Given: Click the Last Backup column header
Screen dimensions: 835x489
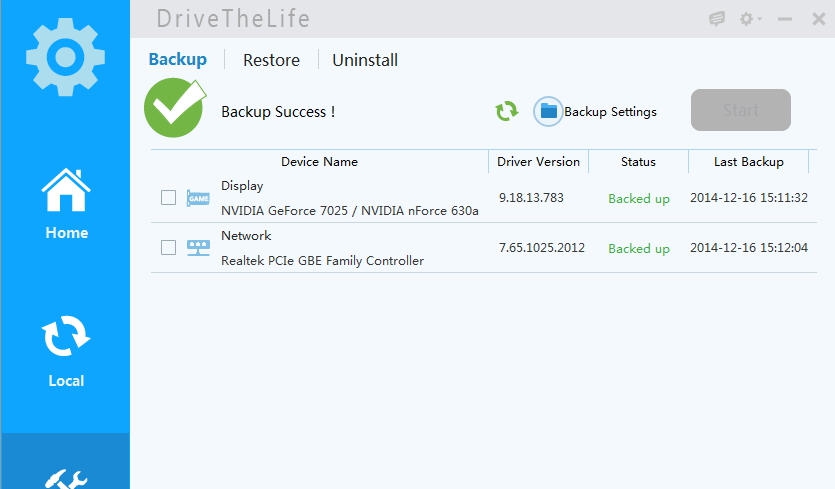Looking at the screenshot, I should tap(748, 162).
